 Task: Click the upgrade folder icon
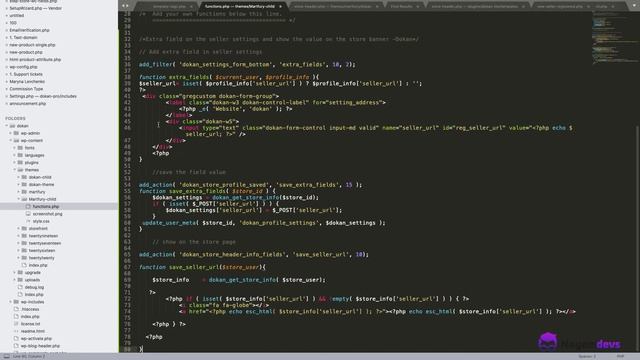20,273
